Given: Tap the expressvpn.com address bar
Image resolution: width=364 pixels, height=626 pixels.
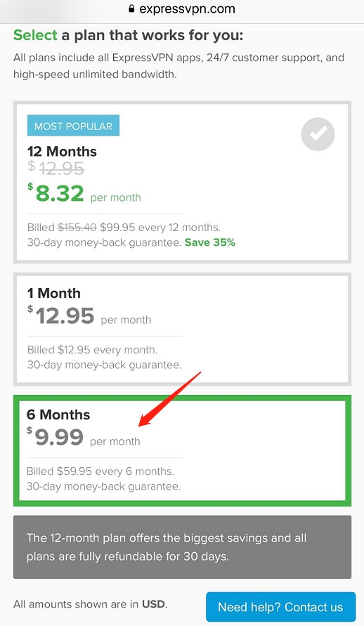Looking at the screenshot, I should 182,9.
